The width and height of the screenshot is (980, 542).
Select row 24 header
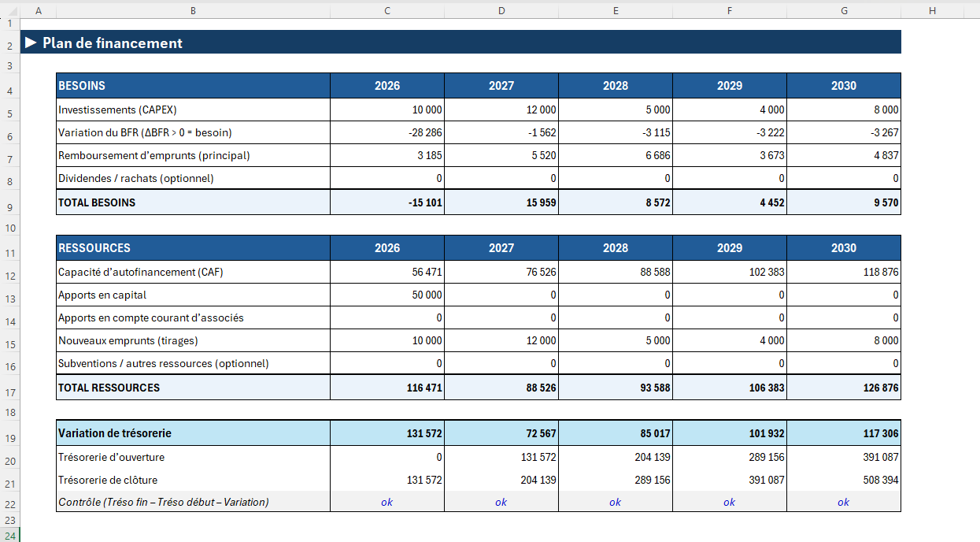click(9, 536)
